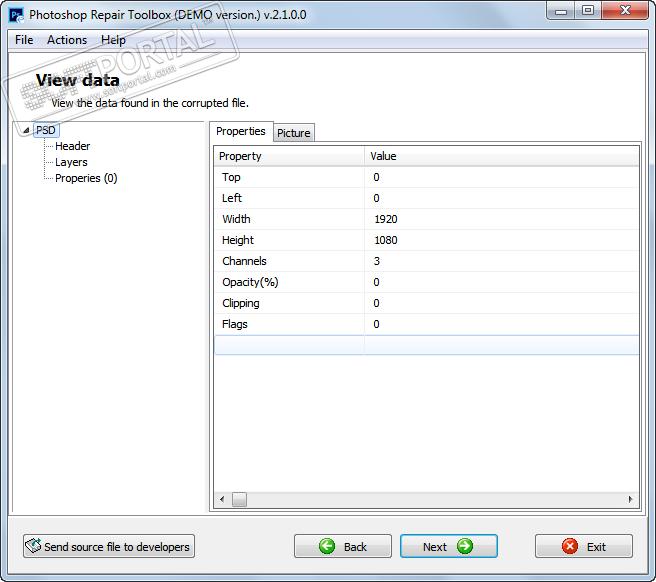Image resolution: width=656 pixels, height=582 pixels.
Task: Click the Width value 1920
Action: 386,219
